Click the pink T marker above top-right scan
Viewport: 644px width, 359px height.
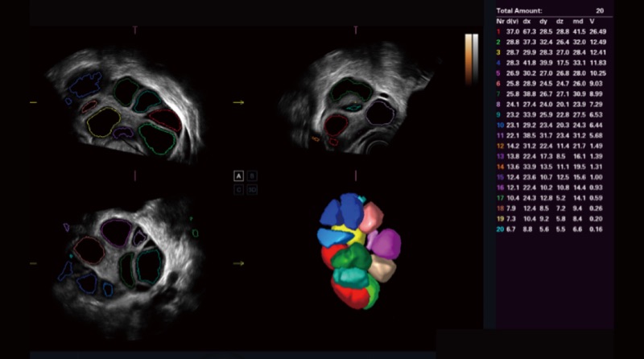pyautogui.click(x=355, y=30)
